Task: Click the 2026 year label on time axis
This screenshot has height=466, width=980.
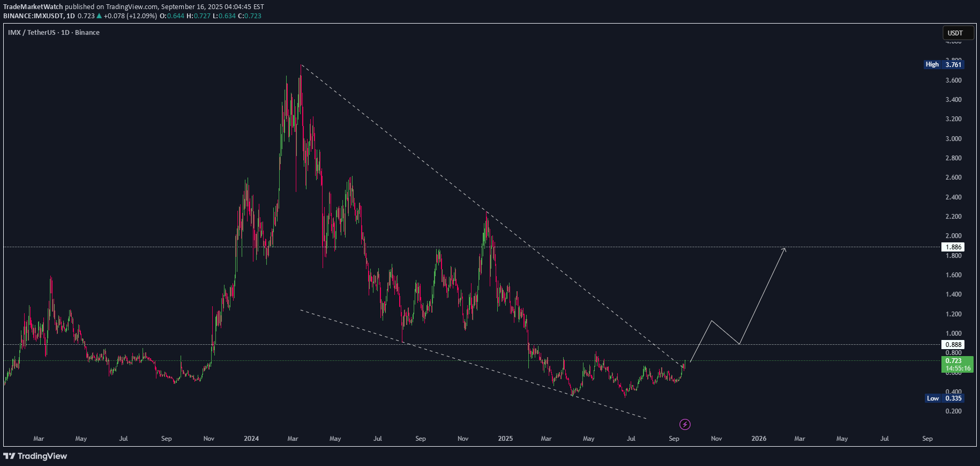Action: 759,439
